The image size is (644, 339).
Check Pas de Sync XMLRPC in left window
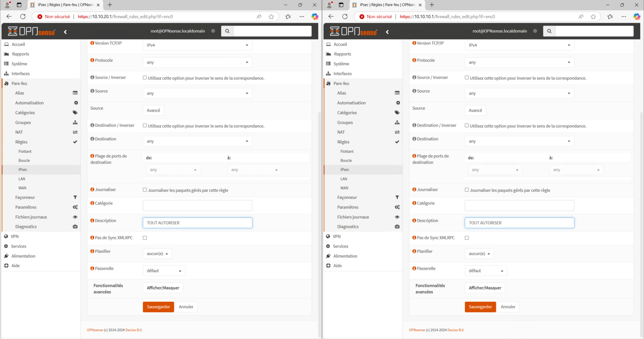tap(145, 238)
